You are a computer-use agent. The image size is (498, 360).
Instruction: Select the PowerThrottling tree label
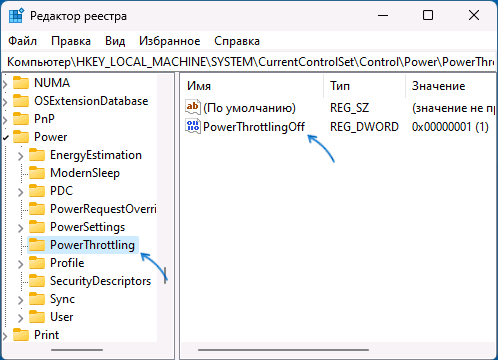tap(92, 245)
